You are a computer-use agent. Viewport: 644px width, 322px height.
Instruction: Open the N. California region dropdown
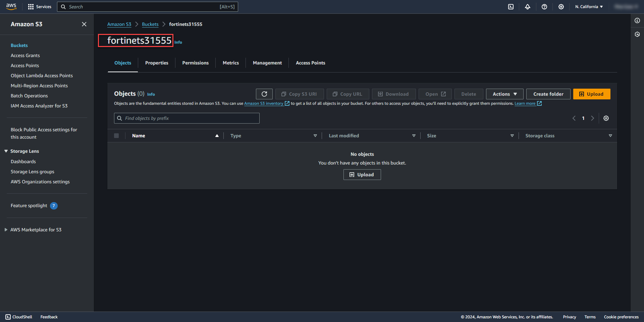click(x=589, y=7)
